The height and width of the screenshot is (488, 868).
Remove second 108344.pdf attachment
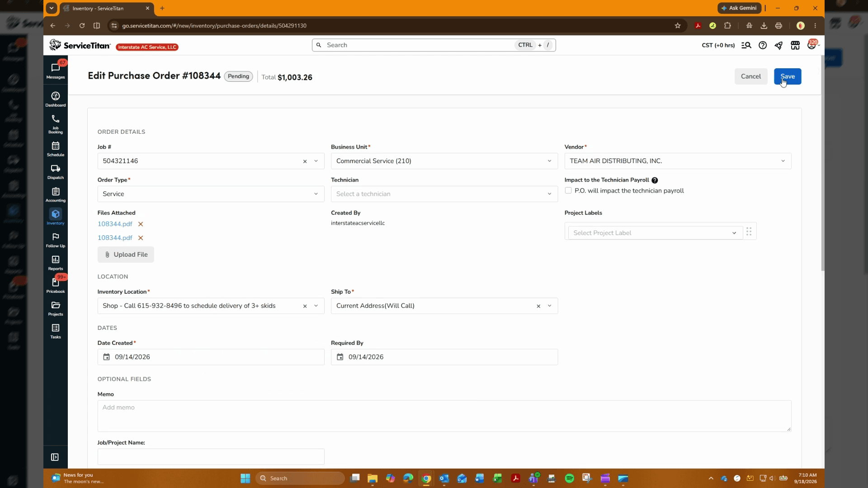click(141, 238)
